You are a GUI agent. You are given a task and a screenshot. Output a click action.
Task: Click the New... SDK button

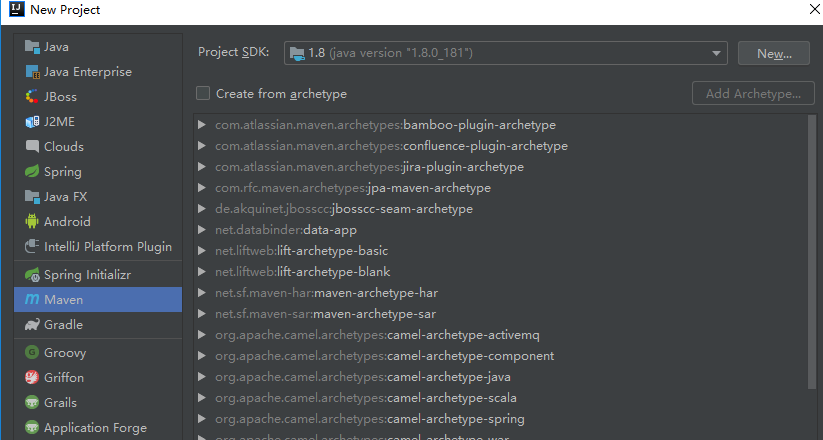774,54
